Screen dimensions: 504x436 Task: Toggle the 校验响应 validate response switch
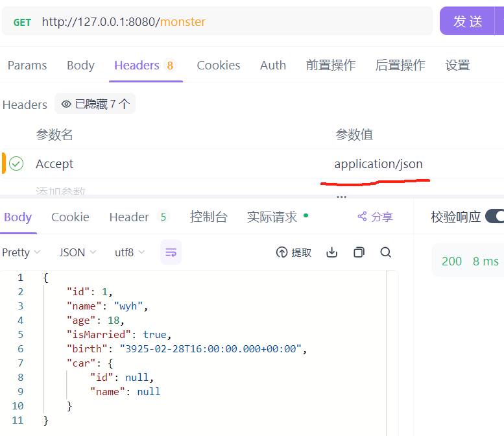(x=495, y=216)
